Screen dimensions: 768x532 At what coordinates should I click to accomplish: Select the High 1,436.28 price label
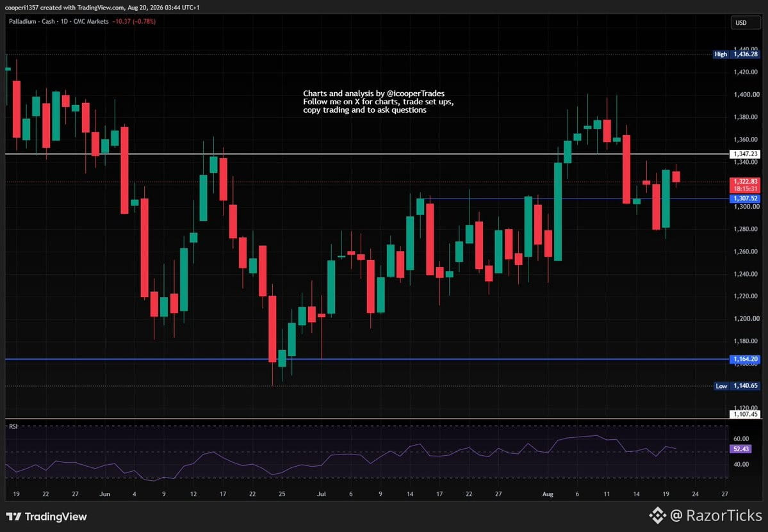point(736,54)
